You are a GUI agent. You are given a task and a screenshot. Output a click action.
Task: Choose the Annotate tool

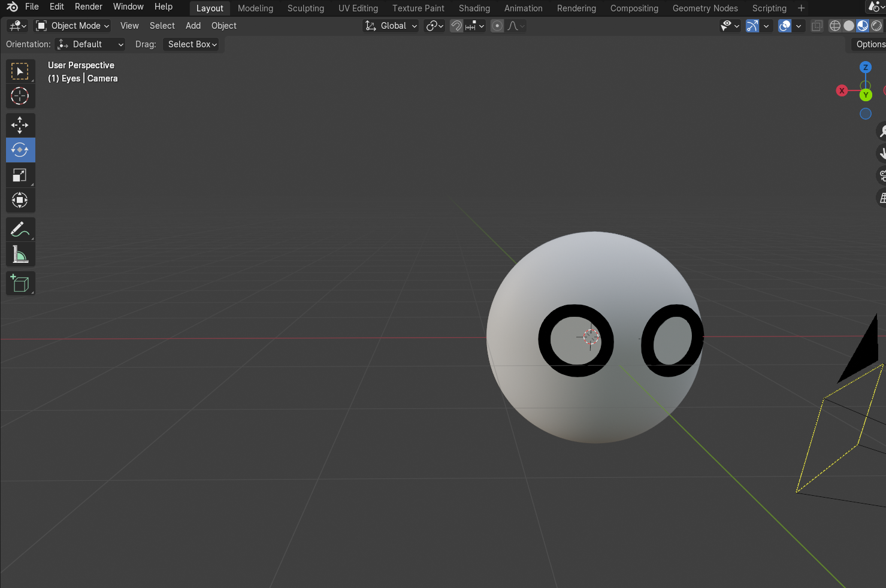pyautogui.click(x=20, y=229)
